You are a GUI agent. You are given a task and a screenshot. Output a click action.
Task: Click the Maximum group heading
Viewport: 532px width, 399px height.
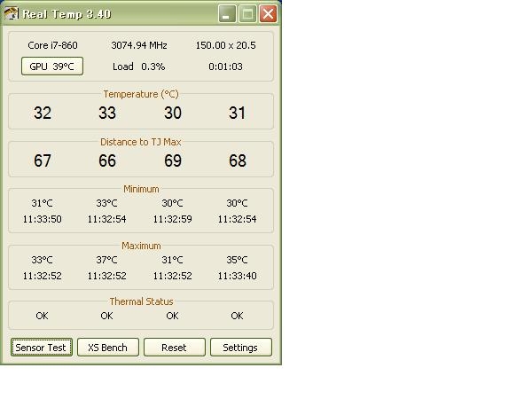click(141, 246)
